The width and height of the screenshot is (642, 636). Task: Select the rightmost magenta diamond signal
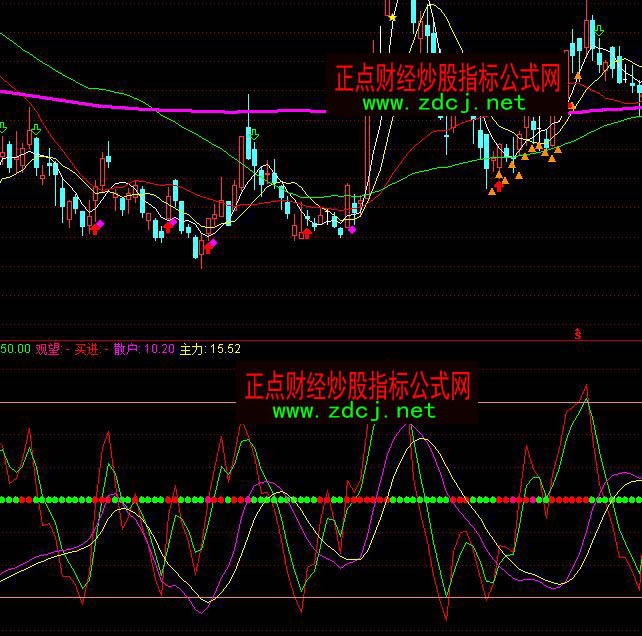[x=352, y=229]
